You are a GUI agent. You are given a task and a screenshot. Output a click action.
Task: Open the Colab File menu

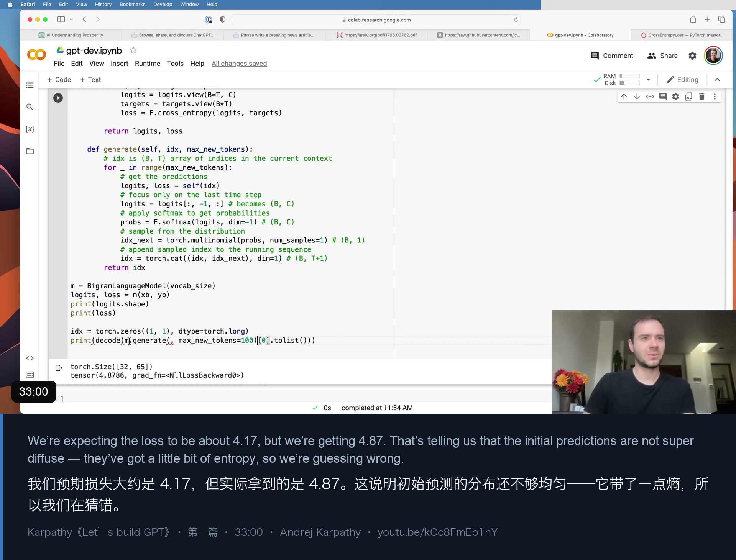[59, 64]
